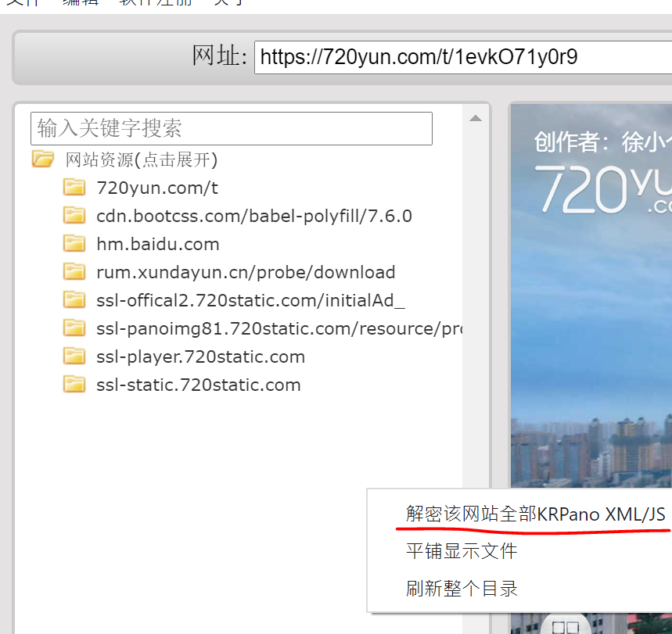Screen dimensions: 672x634
Task: Choose 解密该网站全部KRPano XML/JS from context menu
Action: tap(535, 514)
